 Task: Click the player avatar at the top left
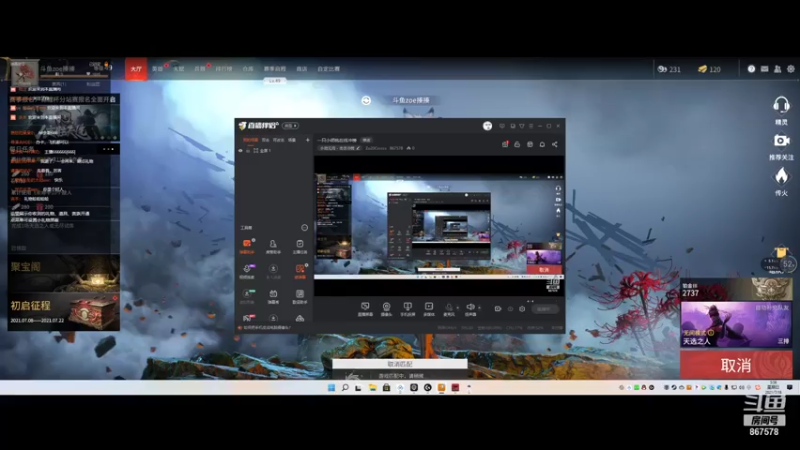click(x=24, y=72)
